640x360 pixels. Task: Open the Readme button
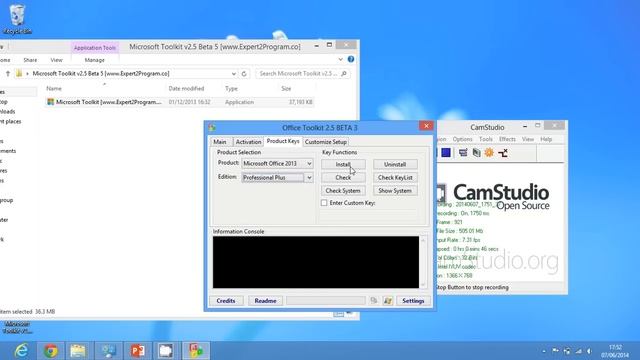click(265, 301)
